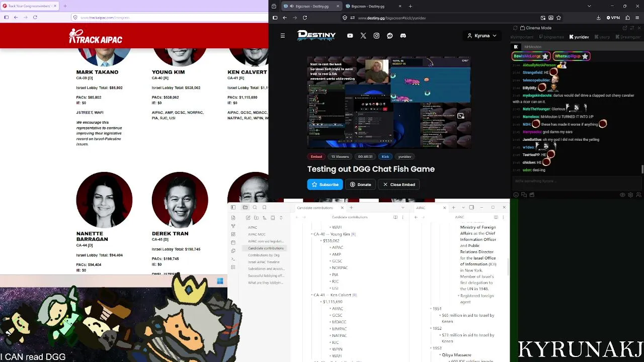
Task: Open browser downloads in Destiny window
Action: click(x=598, y=18)
